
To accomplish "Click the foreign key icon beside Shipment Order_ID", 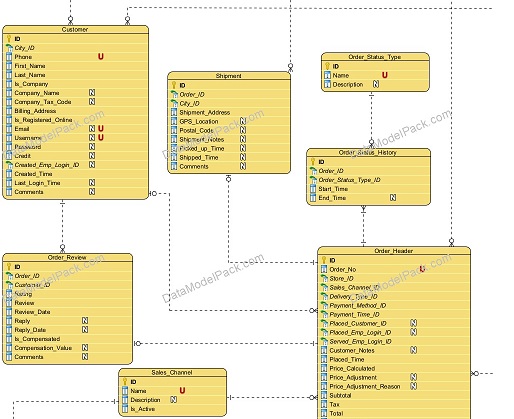I will [x=174, y=95].
